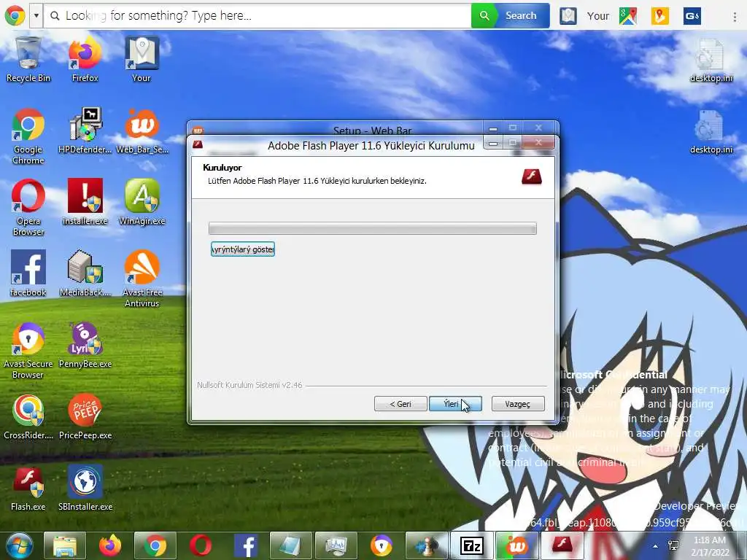Switch to the Web Bar setup taskbar item
Image resolution: width=747 pixels, height=560 pixels.
pos(517,545)
